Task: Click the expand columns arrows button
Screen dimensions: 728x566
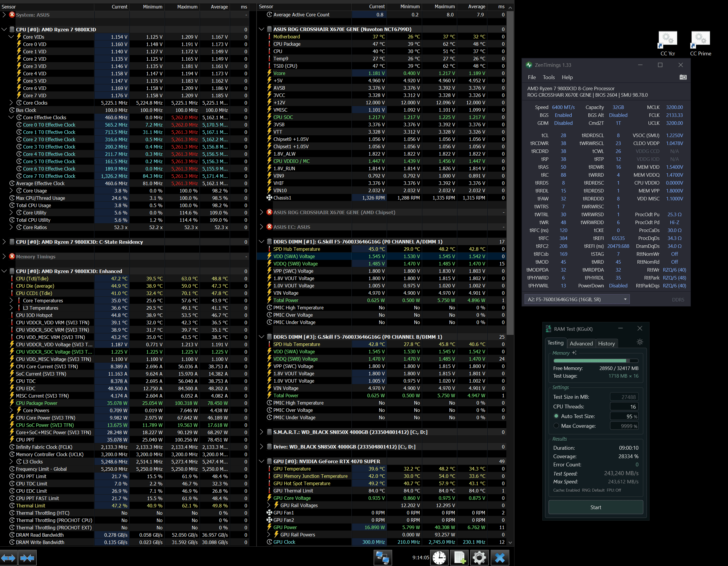Action: tap(8, 558)
